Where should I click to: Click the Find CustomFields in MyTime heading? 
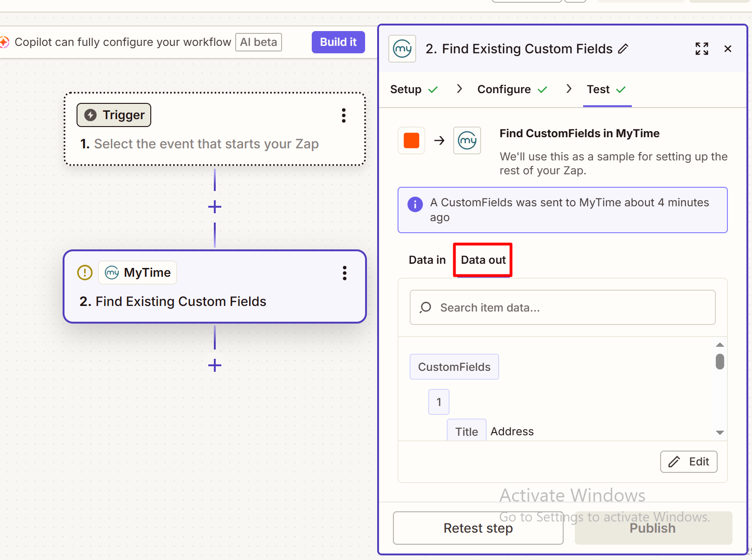tap(579, 134)
